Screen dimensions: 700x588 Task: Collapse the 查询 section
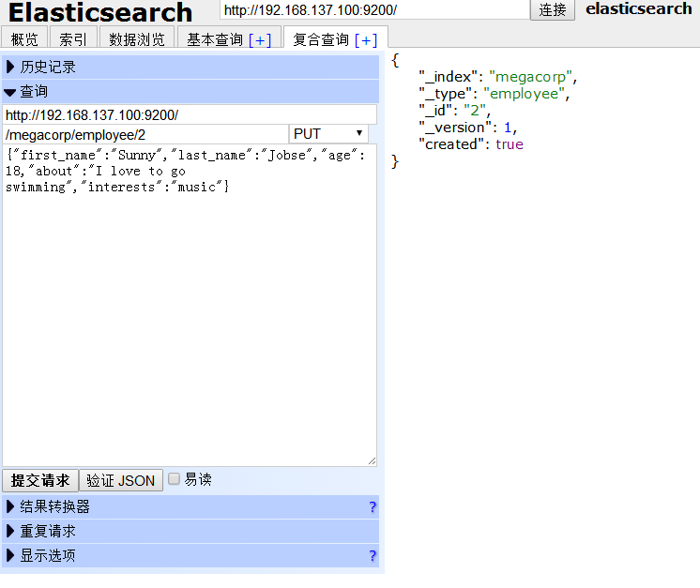pos(190,92)
